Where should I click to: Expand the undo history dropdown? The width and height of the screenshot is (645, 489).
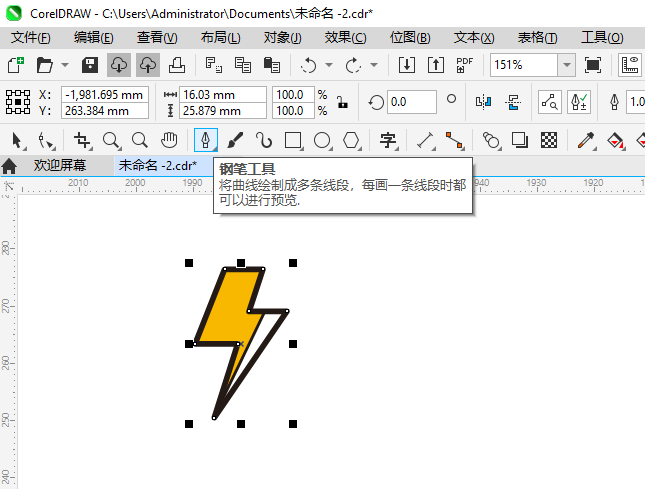[329, 65]
